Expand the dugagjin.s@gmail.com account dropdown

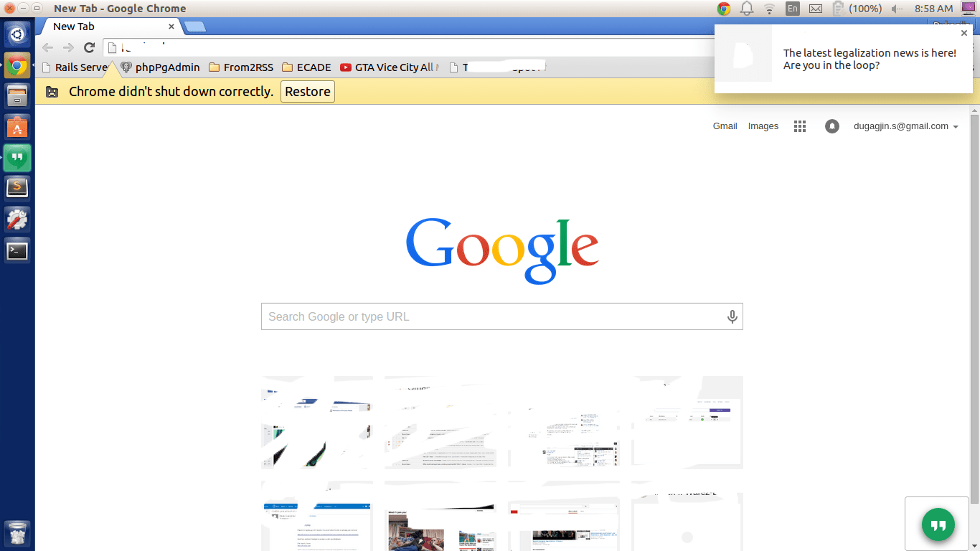[x=905, y=126]
